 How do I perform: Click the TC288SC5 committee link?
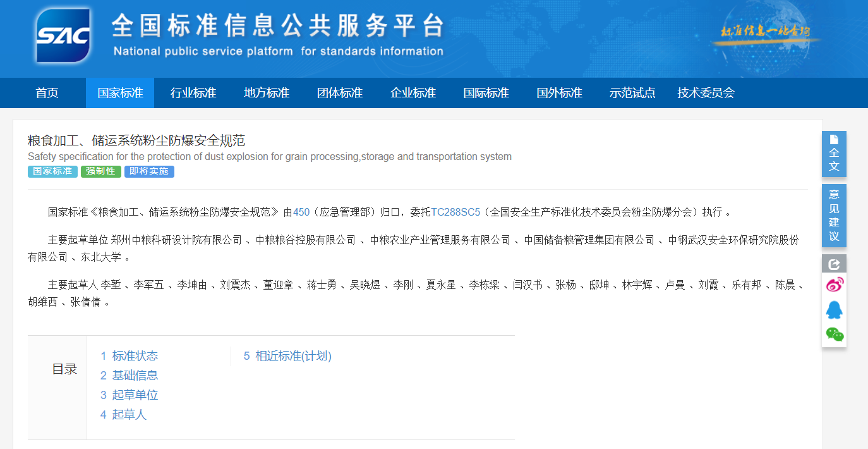click(455, 212)
